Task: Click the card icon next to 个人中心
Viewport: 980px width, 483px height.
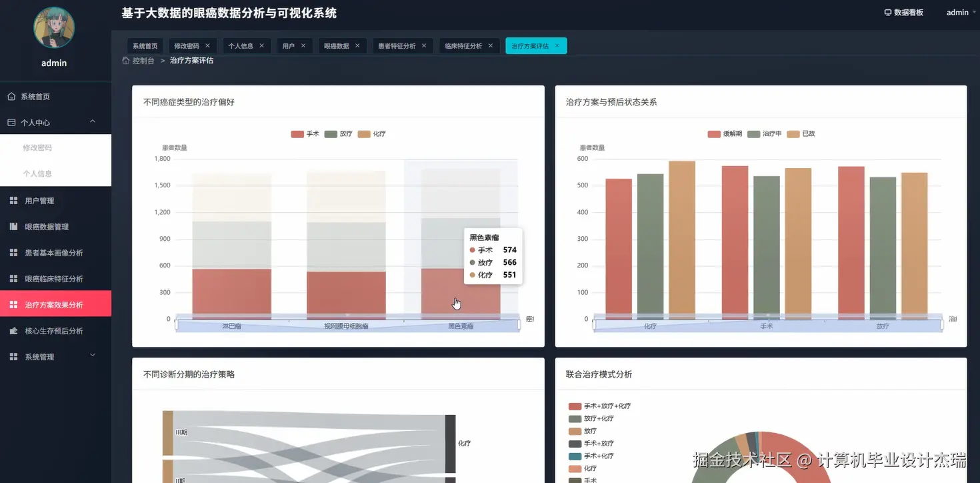Action: pyautogui.click(x=11, y=123)
